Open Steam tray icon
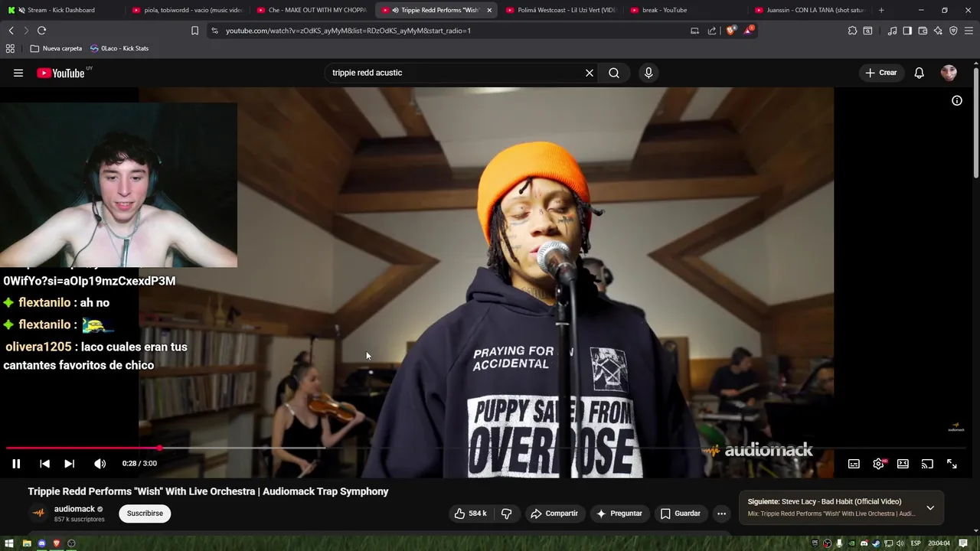The width and height of the screenshot is (980, 551). pyautogui.click(x=877, y=543)
